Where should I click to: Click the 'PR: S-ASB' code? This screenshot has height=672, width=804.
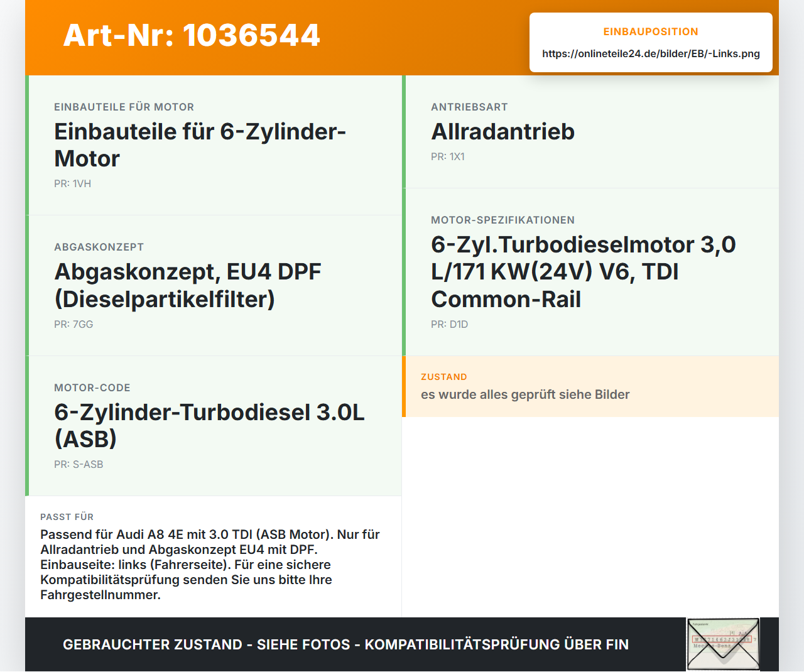click(x=79, y=464)
